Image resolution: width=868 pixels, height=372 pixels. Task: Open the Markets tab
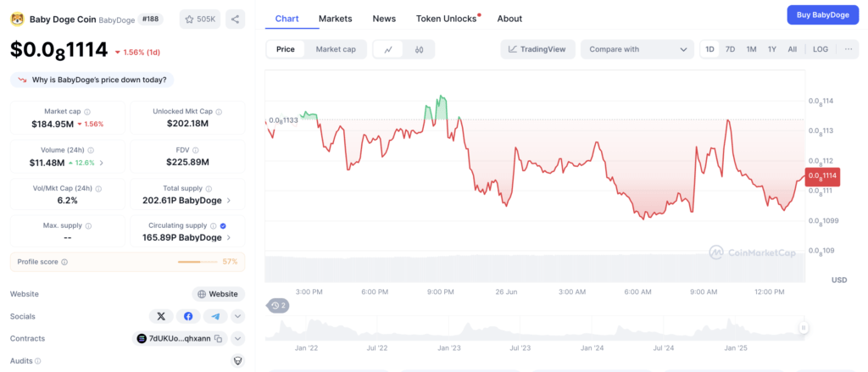coord(336,19)
